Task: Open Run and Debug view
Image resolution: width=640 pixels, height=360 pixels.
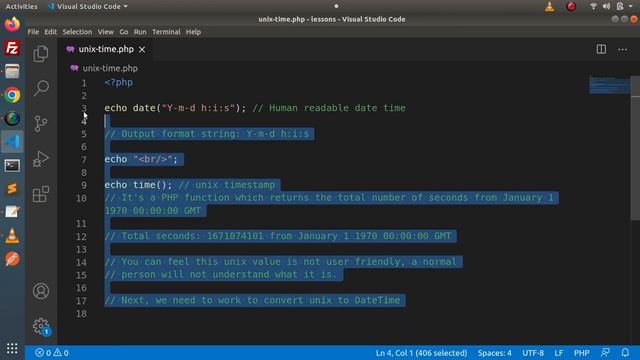Action: [41, 159]
